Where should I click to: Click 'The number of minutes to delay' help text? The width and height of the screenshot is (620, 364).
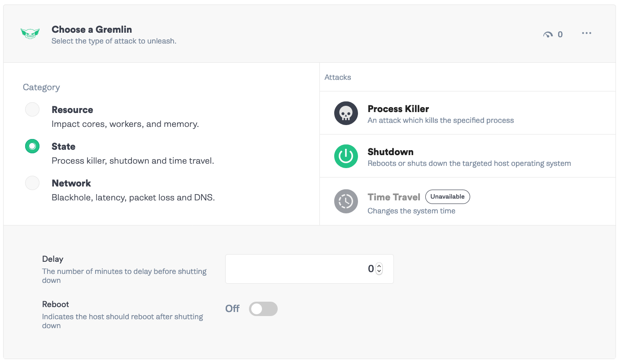[x=124, y=276]
